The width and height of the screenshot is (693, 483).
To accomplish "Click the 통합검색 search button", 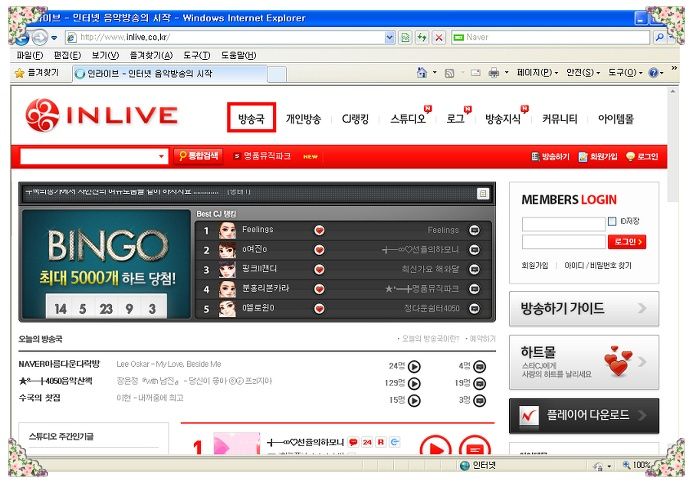I will 198,156.
